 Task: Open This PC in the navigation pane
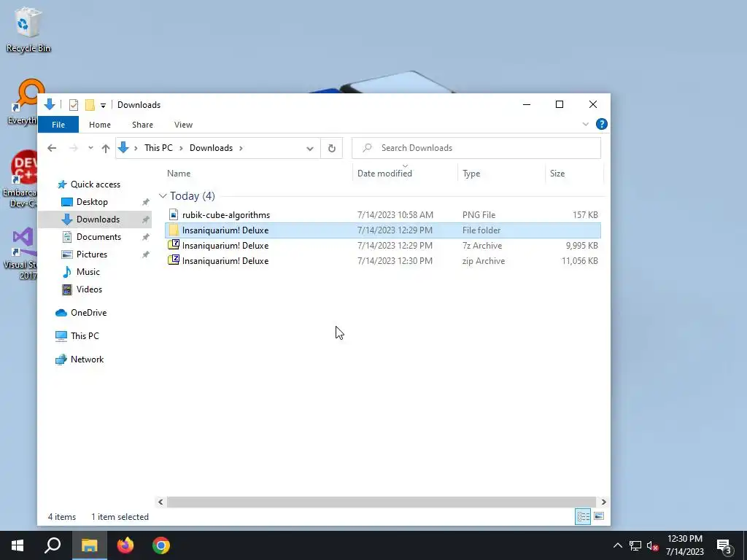85,336
